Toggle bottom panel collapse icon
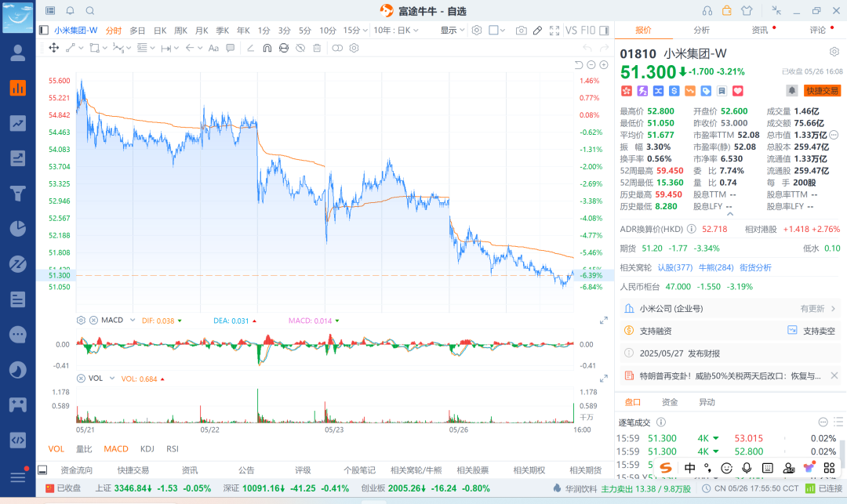This screenshot has width=847, height=504. coord(42,470)
